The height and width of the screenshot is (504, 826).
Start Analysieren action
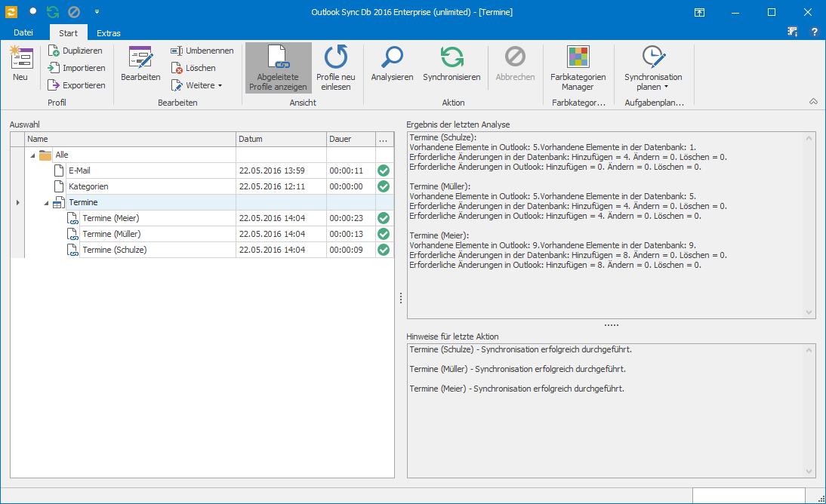click(392, 63)
